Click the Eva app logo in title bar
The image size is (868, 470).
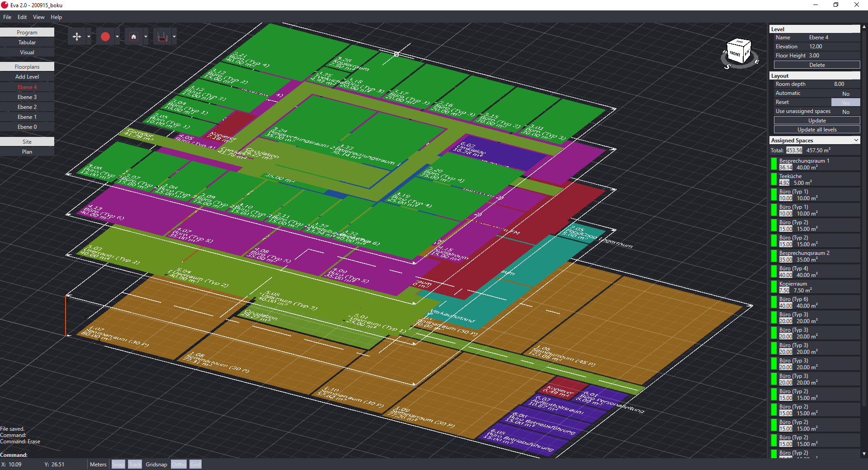[5, 5]
